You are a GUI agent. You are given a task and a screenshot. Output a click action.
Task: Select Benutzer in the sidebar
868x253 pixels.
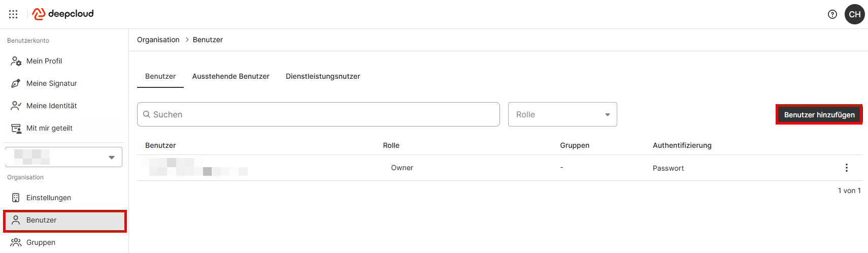click(64, 220)
